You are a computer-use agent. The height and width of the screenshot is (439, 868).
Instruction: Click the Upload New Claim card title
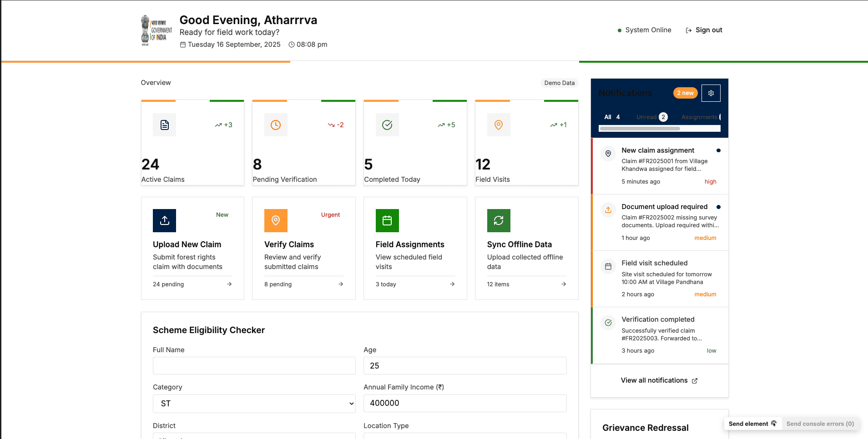coord(187,244)
